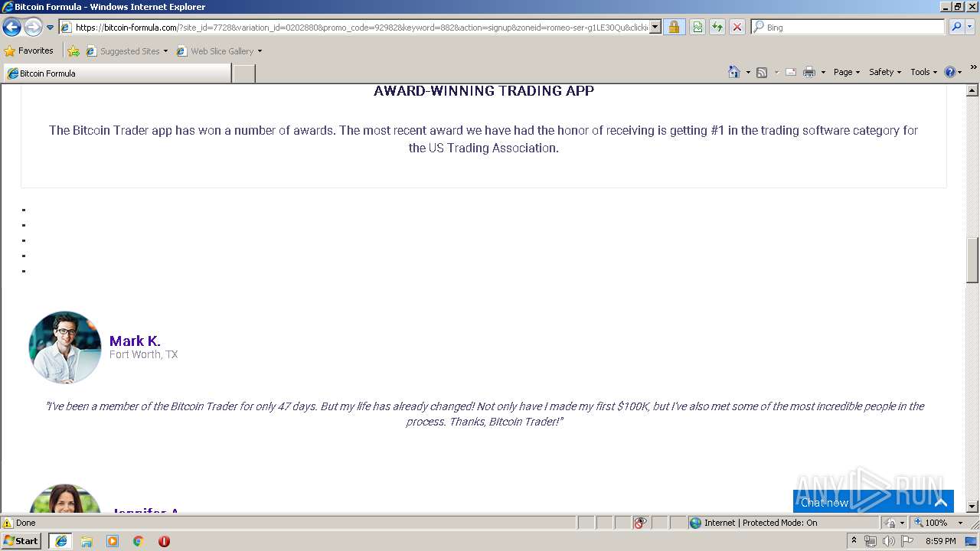Image resolution: width=980 pixels, height=551 pixels.
Task: Expand the chat widget up-chevron
Action: tap(940, 502)
